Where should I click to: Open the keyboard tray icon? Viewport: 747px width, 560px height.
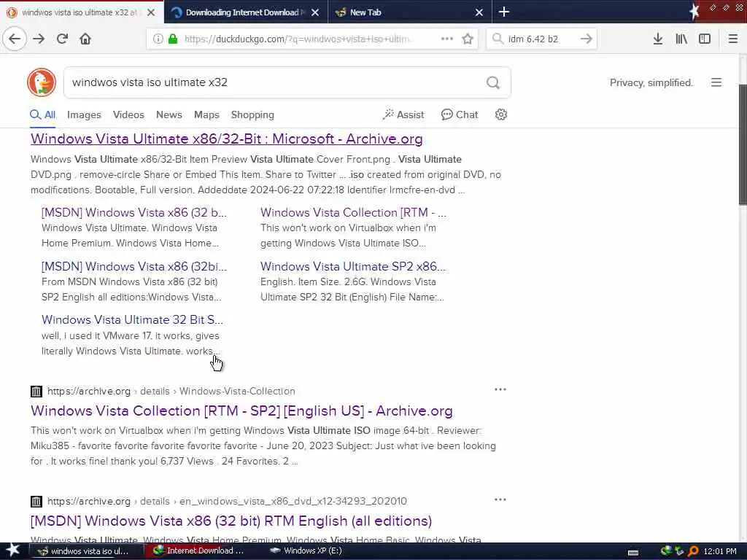633,553
